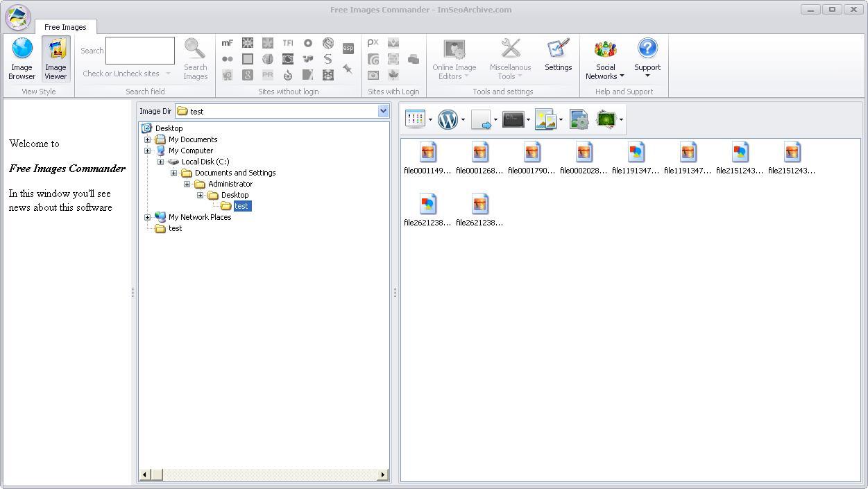Collapse the Desktop folder in the tree
The height and width of the screenshot is (489, 868).
pos(200,195)
